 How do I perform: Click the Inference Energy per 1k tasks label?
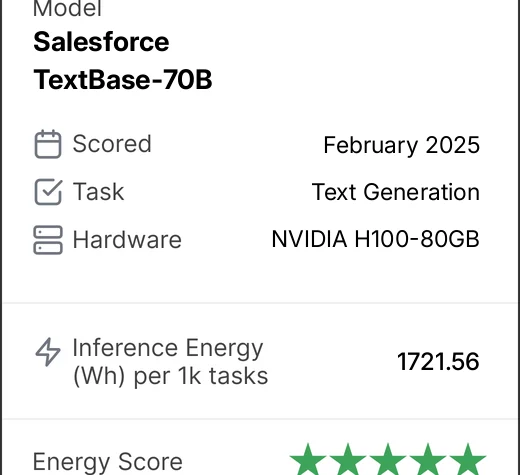tap(170, 362)
